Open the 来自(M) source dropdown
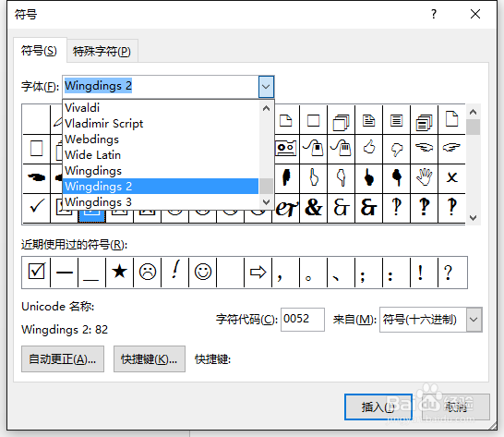This screenshot has height=437, width=504. click(x=474, y=320)
